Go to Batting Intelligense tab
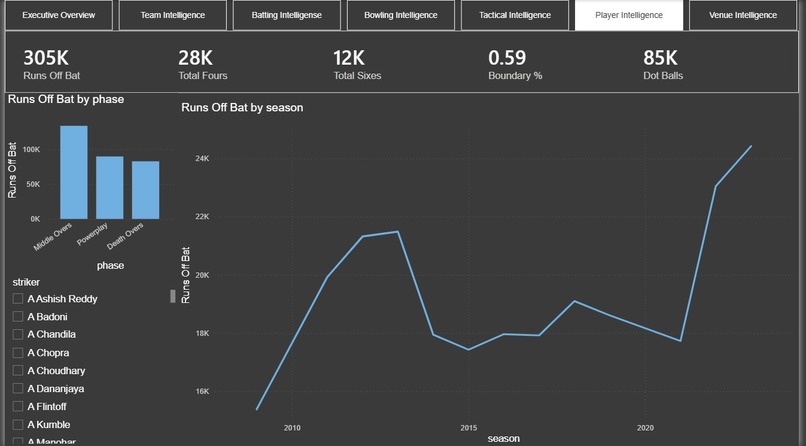The width and height of the screenshot is (806, 446). click(x=287, y=15)
